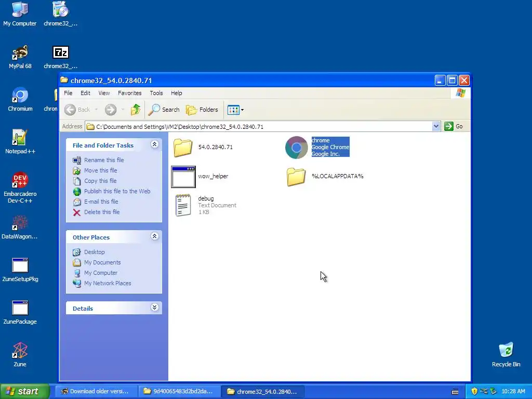Go to My Documents in Other Places
The image size is (532, 399).
102,262
